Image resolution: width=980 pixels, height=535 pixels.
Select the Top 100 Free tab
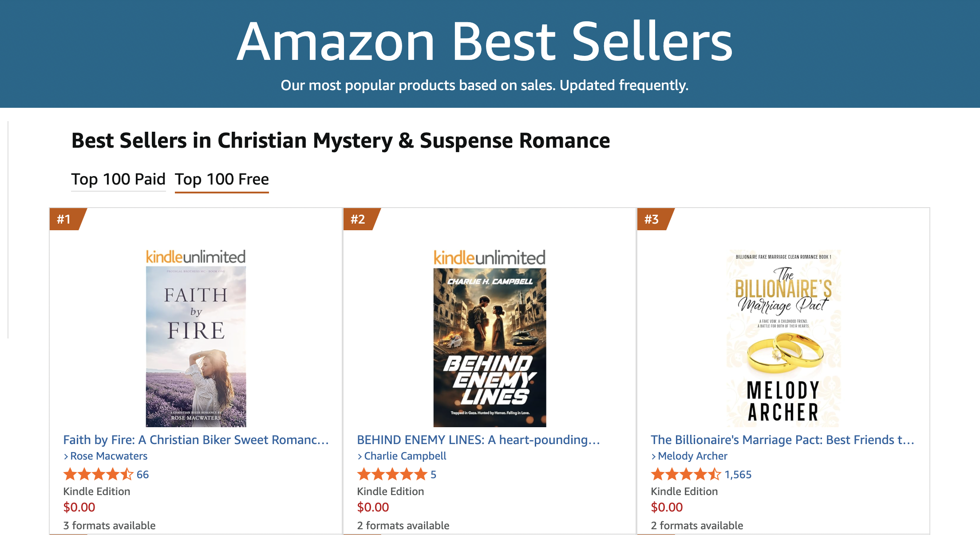tap(221, 179)
